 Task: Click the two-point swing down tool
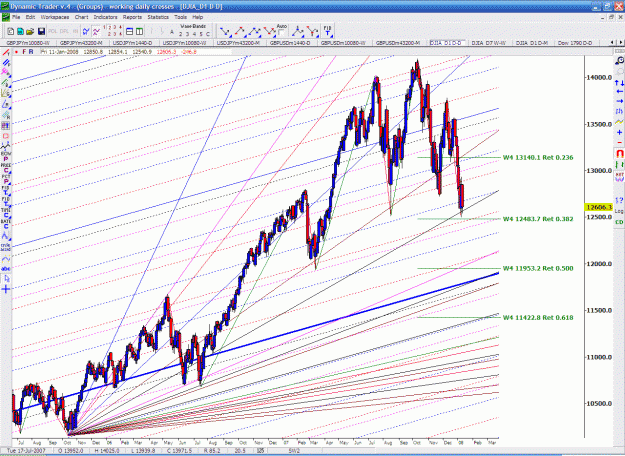click(225, 31)
